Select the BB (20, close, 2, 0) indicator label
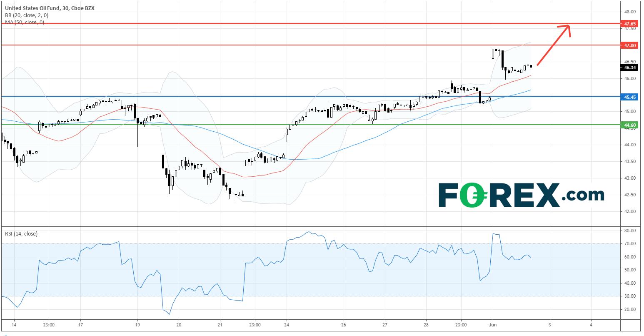644x336 pixels. coord(27,15)
